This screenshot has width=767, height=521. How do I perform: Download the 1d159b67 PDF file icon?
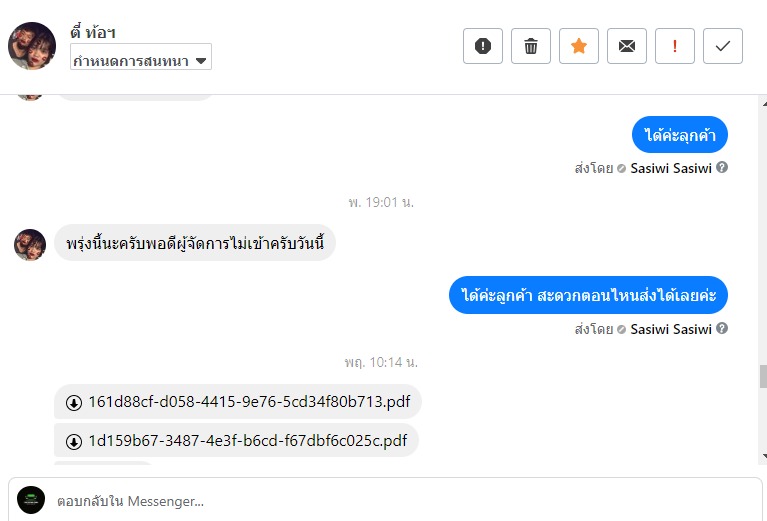[x=74, y=441]
